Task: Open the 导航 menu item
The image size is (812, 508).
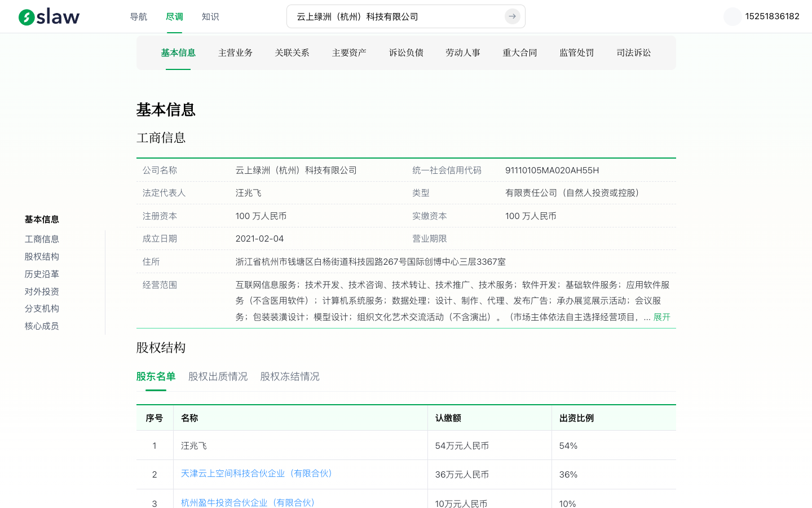Action: tap(139, 17)
